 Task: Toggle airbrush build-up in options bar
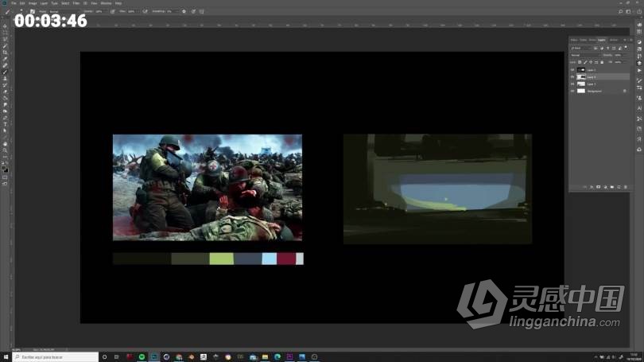(145, 11)
